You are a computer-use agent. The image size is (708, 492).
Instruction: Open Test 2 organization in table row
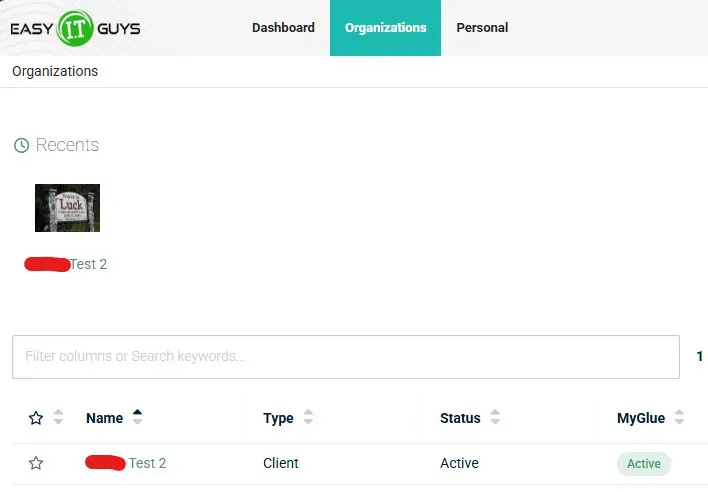146,463
